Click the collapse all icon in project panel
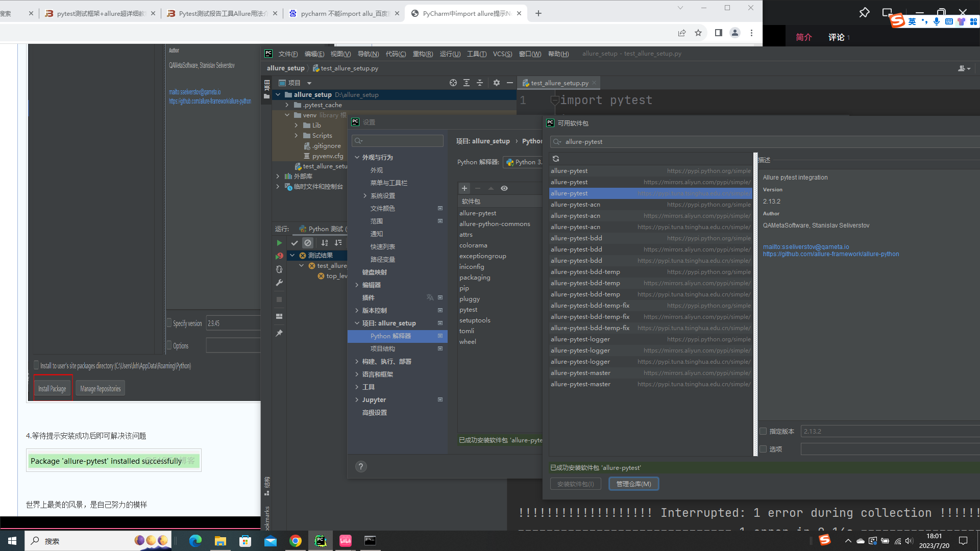The width and height of the screenshot is (980, 551). [479, 83]
